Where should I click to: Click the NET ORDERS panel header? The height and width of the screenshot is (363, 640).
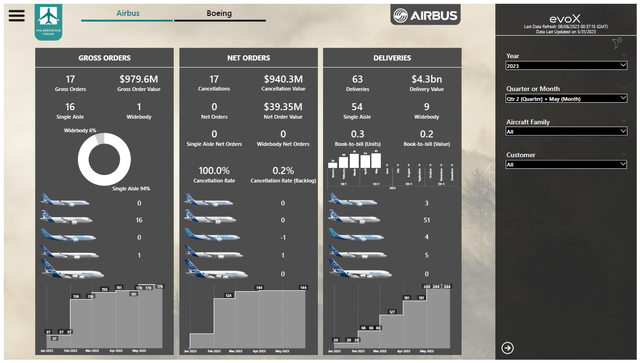249,58
